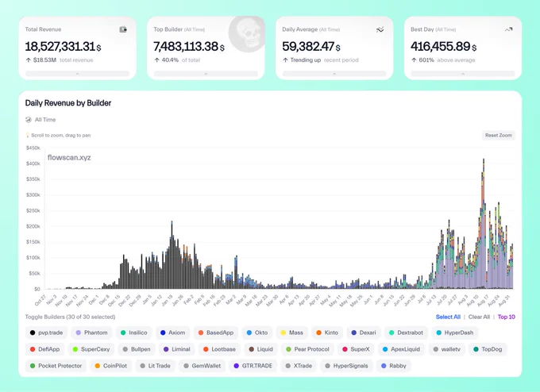The width and height of the screenshot is (540, 392).
Task: Toggle the BasedApp builder chip
Action: 216,332
